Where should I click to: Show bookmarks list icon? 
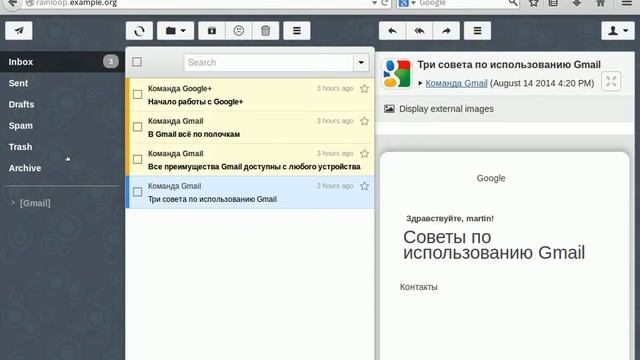tap(553, 3)
